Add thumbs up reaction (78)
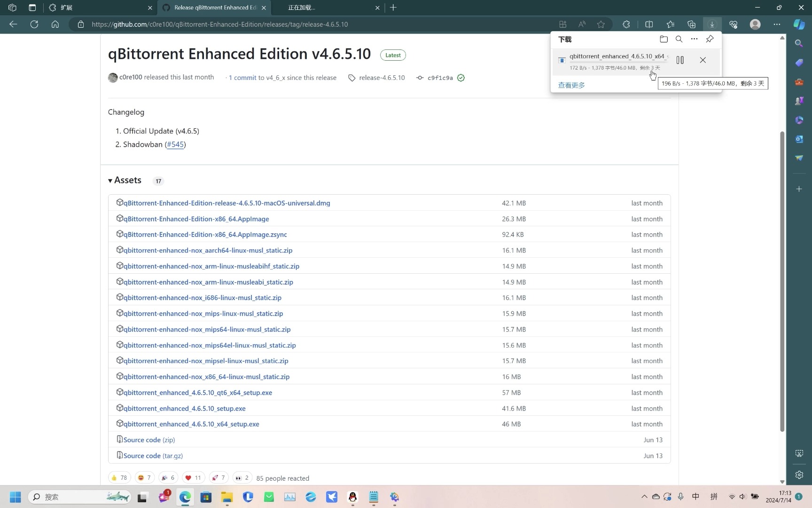The width and height of the screenshot is (812, 508). (x=119, y=478)
